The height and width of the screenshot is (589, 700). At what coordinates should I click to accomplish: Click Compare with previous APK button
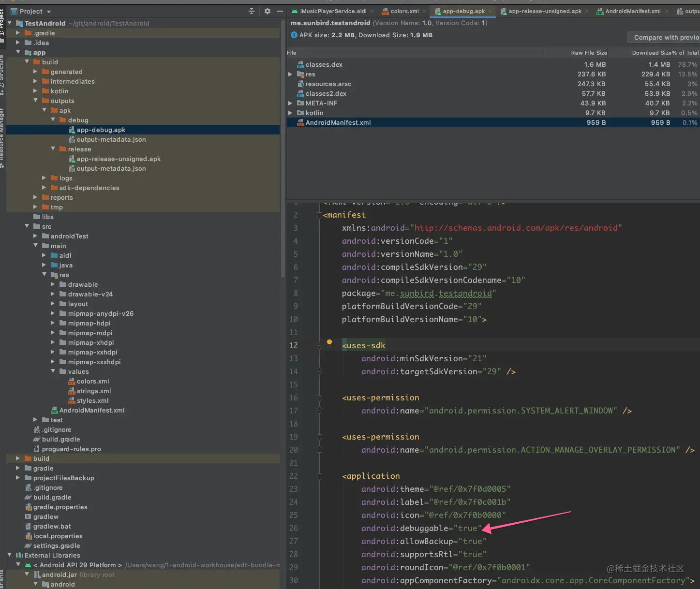point(664,37)
